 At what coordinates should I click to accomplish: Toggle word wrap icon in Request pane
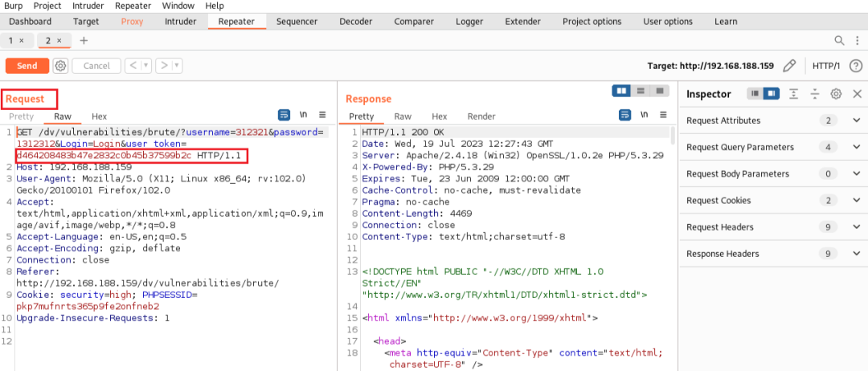coord(284,115)
